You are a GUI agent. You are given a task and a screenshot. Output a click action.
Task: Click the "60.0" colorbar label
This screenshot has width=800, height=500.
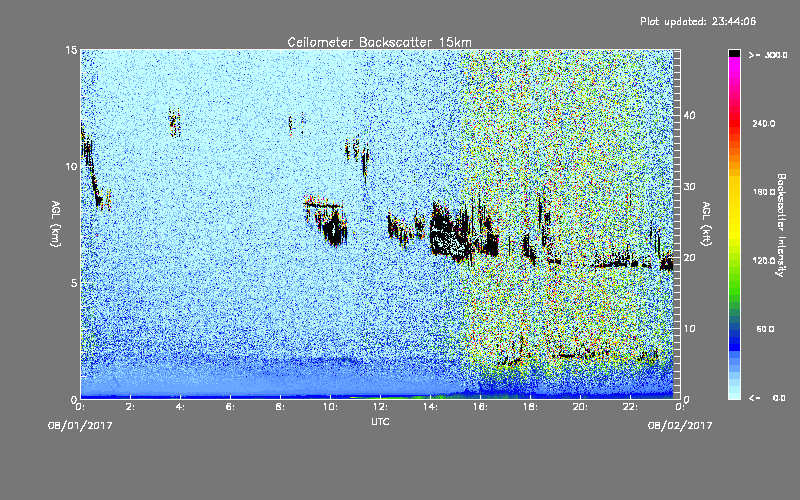pyautogui.click(x=765, y=329)
